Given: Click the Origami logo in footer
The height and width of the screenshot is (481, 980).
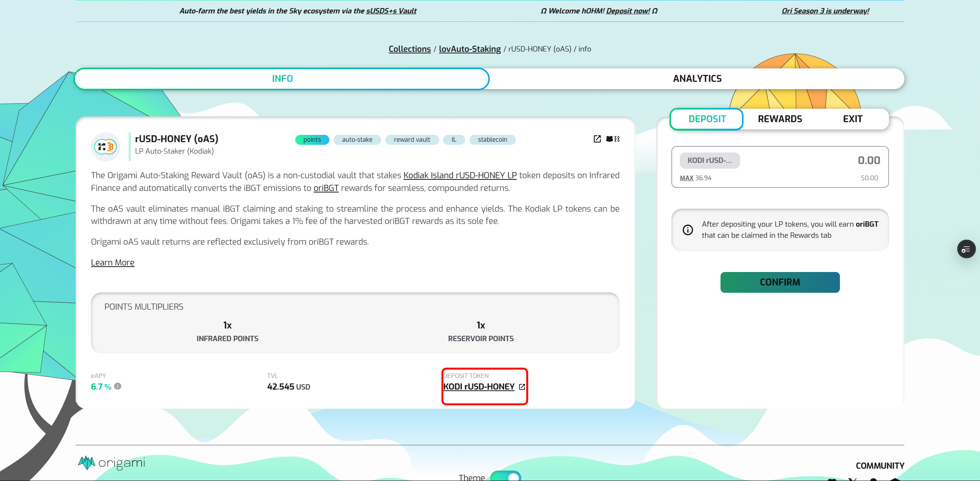Looking at the screenshot, I should 112,463.
